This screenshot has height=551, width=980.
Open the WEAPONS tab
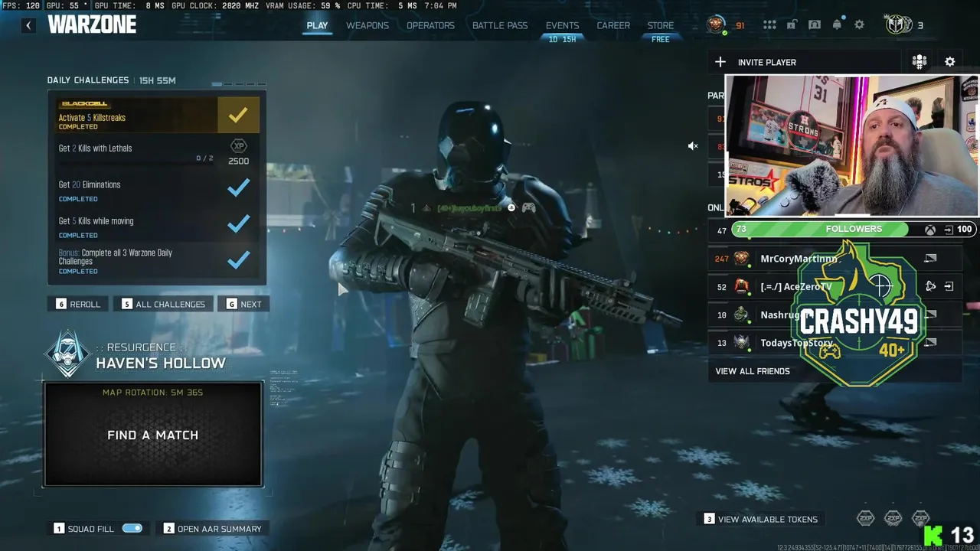pos(367,25)
